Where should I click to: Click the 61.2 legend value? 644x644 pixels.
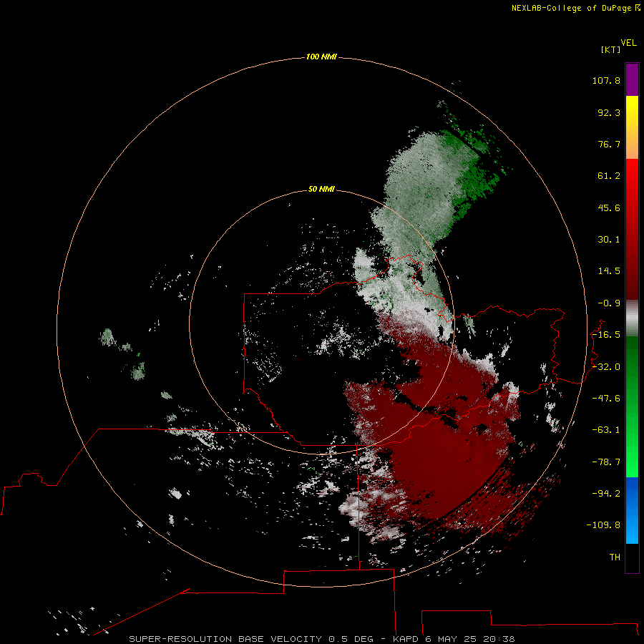click(x=609, y=176)
